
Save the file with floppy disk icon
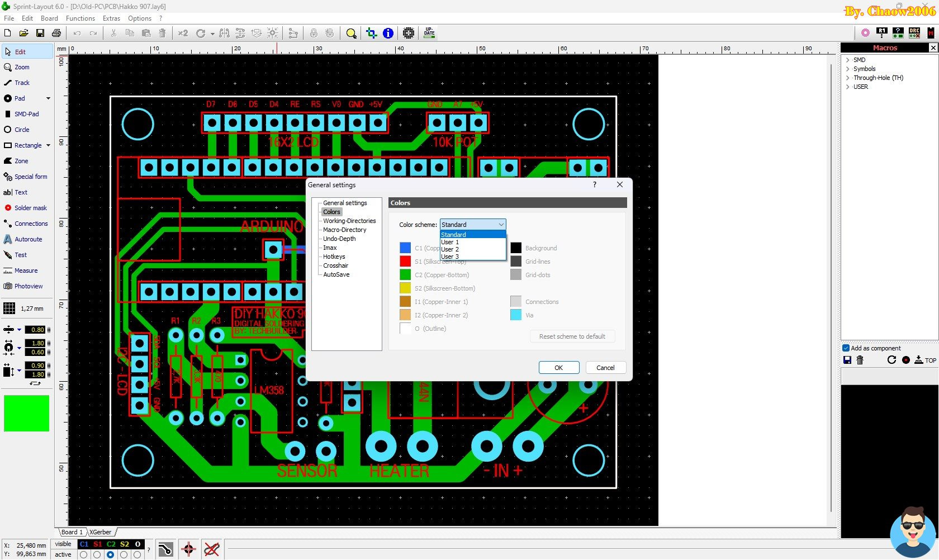tap(40, 34)
